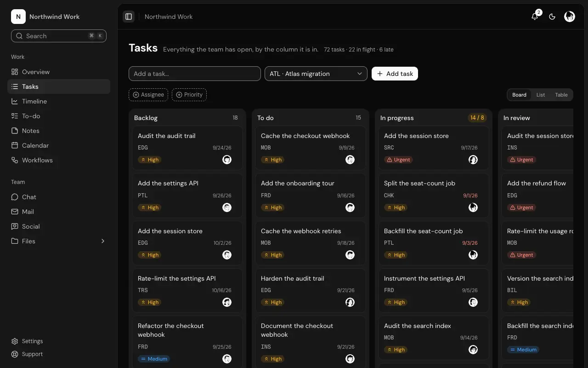Open the ATL · Atlas migration dropdown
This screenshot has height=368, width=588.
click(x=316, y=74)
